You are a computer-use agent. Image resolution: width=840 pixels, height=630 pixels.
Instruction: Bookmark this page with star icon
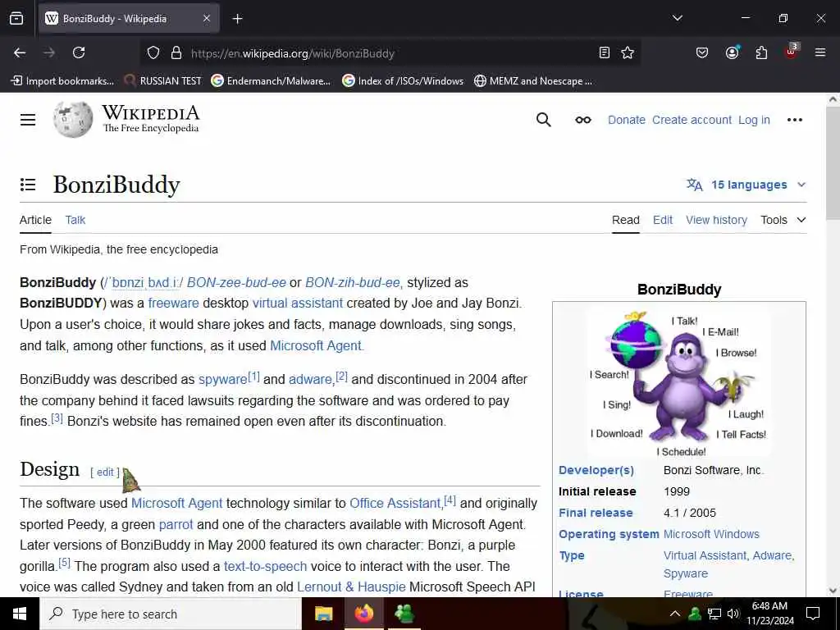(628, 52)
